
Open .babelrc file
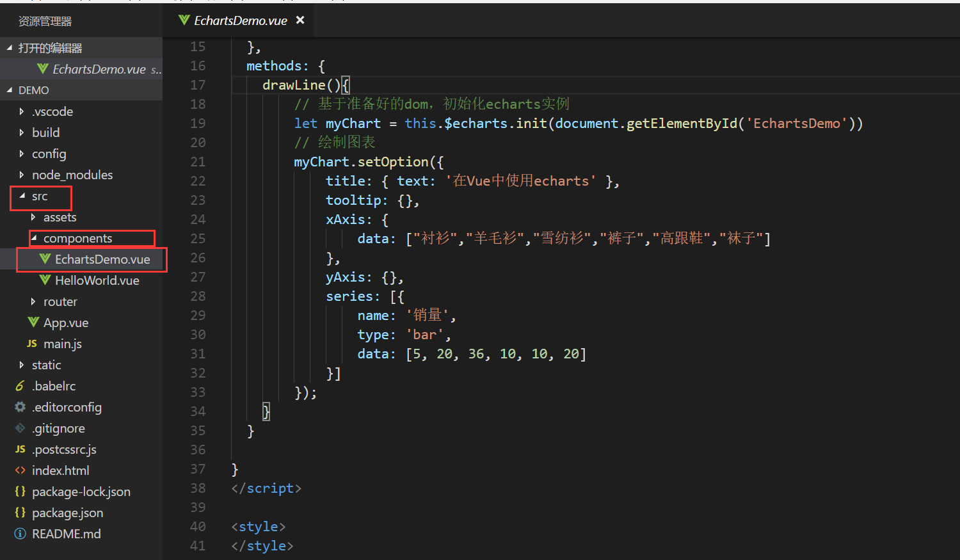click(54, 386)
